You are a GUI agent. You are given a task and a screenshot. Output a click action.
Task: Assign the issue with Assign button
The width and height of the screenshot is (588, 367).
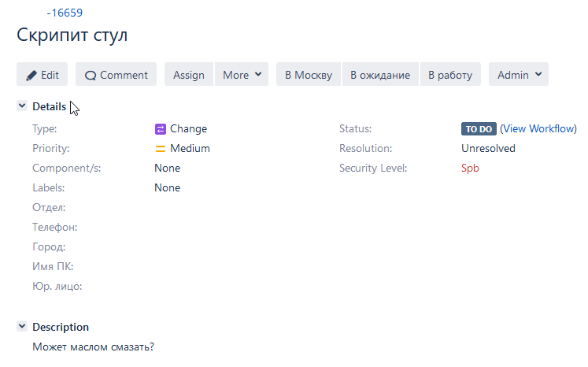pos(189,74)
